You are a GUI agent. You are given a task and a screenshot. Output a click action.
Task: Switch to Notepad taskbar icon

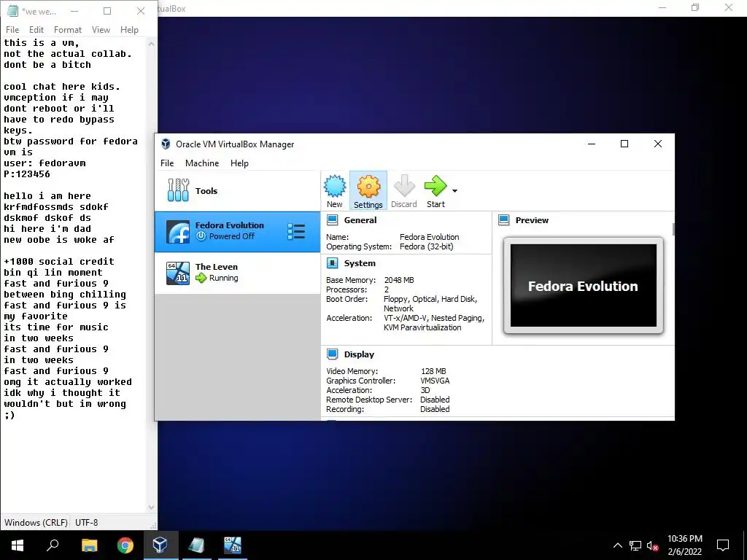(196, 545)
